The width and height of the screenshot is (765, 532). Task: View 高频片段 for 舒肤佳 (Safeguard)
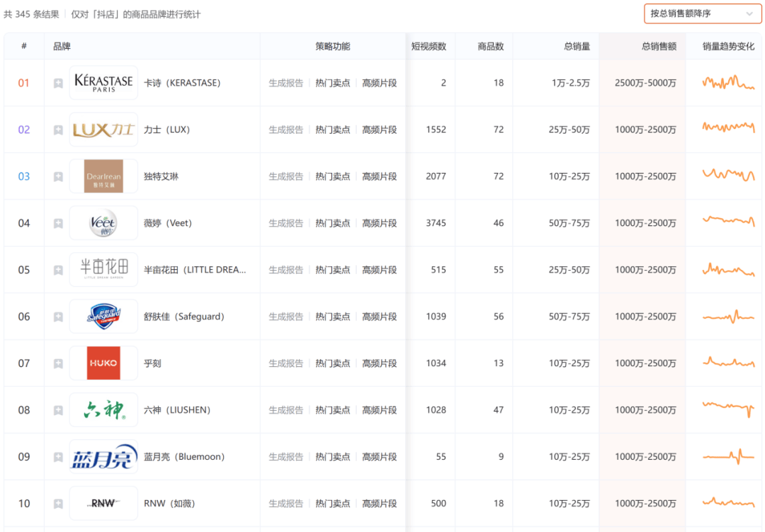[x=379, y=317]
